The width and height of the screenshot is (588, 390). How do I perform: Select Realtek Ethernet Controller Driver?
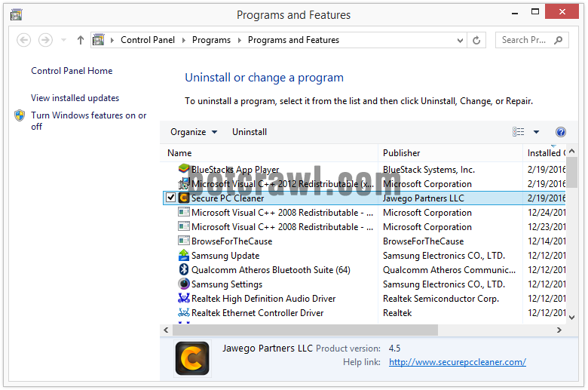[x=364, y=312]
